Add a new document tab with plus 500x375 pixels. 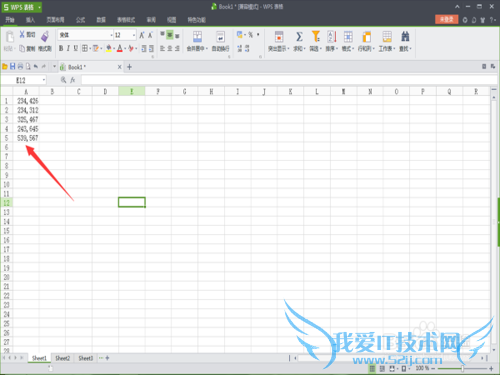point(130,67)
